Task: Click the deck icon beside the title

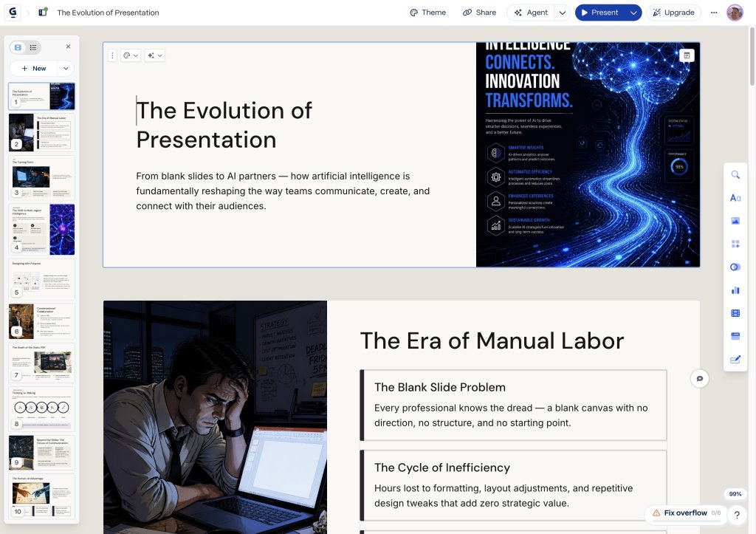Action: click(43, 12)
